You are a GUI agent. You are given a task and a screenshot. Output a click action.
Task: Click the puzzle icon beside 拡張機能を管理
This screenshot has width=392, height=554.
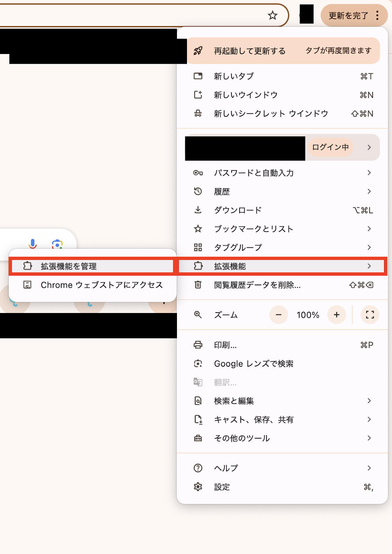click(x=27, y=266)
